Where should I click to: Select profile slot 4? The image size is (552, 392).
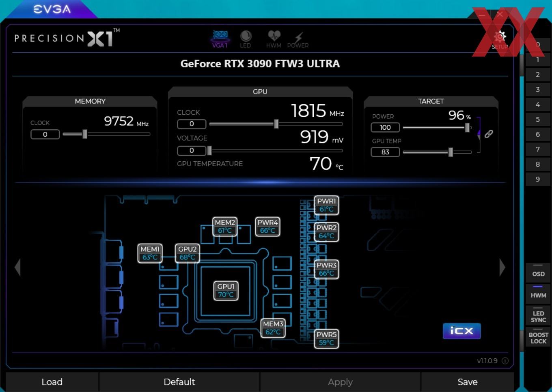click(538, 105)
